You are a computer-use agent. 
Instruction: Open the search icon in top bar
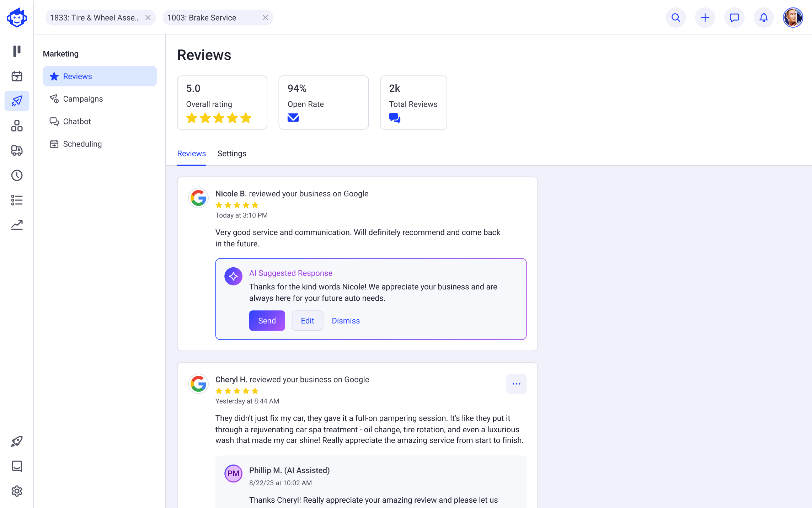tap(675, 17)
